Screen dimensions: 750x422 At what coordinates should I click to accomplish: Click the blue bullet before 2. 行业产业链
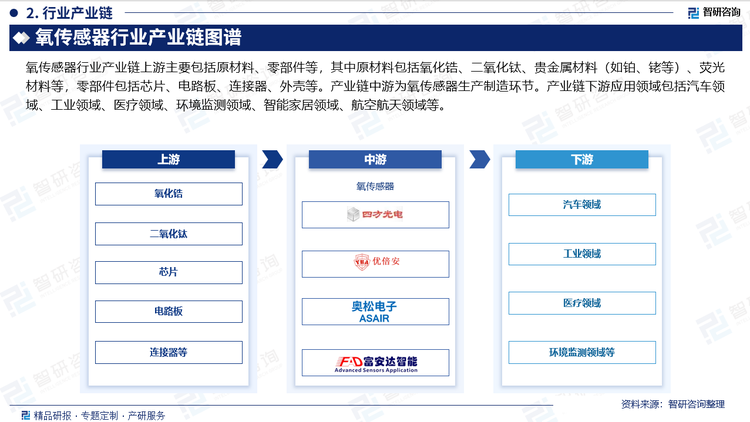click(x=14, y=13)
